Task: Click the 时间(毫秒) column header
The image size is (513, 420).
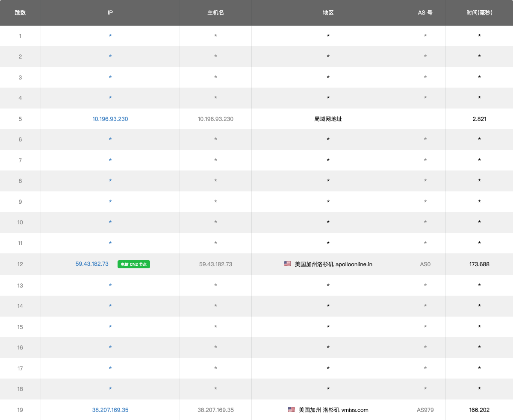Action: point(479,13)
